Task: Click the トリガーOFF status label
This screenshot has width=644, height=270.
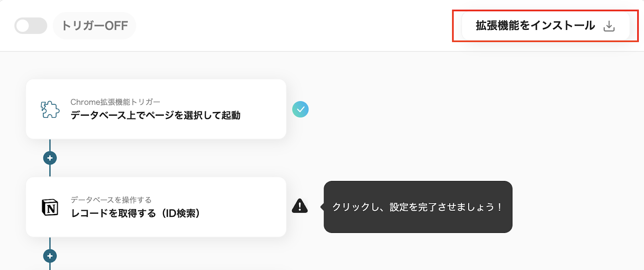Action: [x=95, y=26]
